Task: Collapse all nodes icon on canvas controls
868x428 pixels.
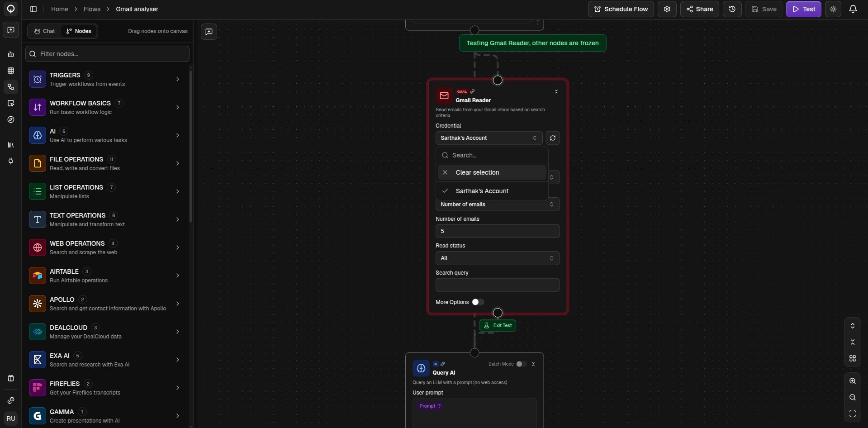Action: pyautogui.click(x=853, y=342)
